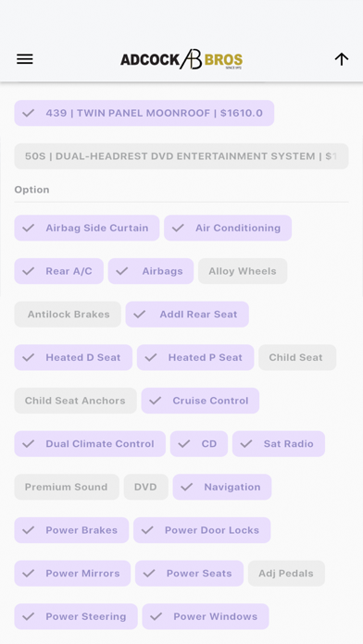
Task: Toggle the Heated D Seat chip
Action: 73,357
